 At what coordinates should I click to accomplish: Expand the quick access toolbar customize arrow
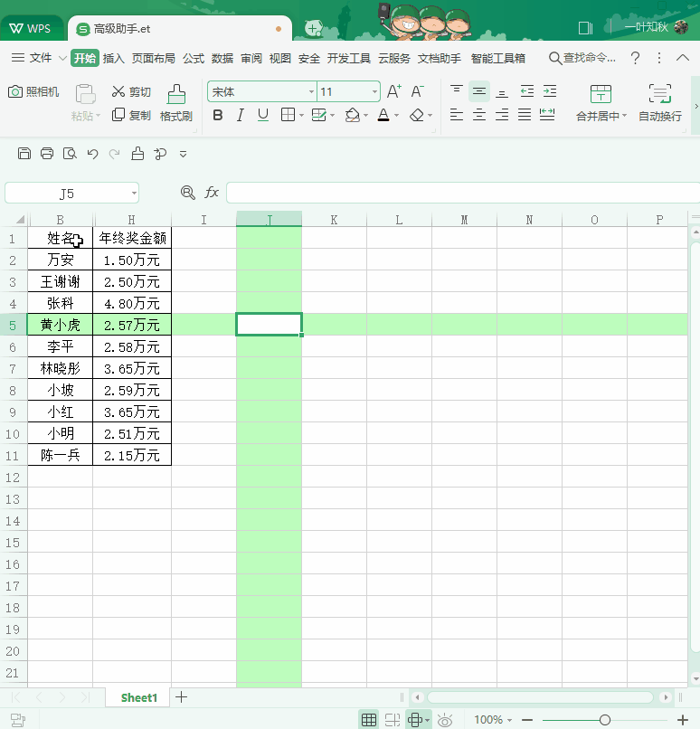coord(183,154)
